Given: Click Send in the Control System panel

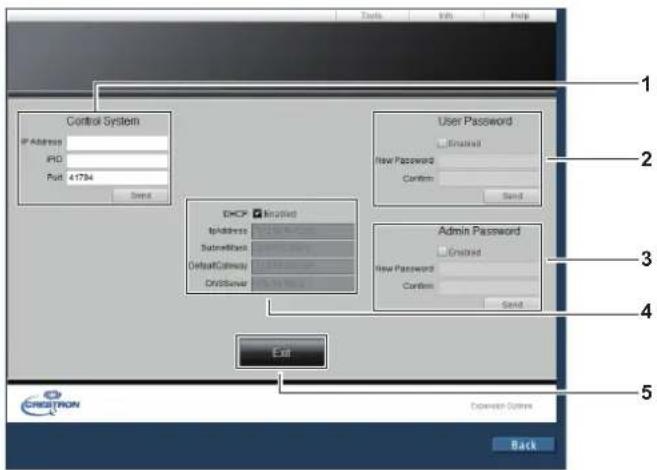Looking at the screenshot, I should pyautogui.click(x=140, y=196).
